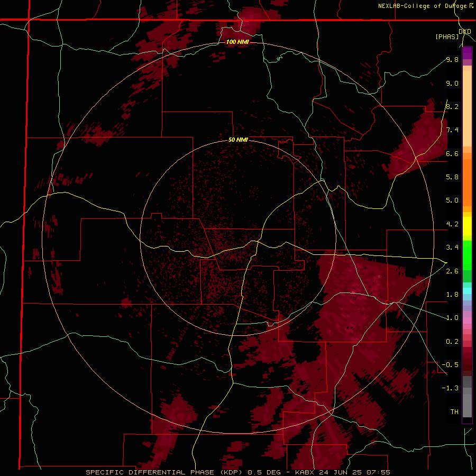476x476 pixels.
Task: Select the pink segment of the color bar
Action: 467,321
